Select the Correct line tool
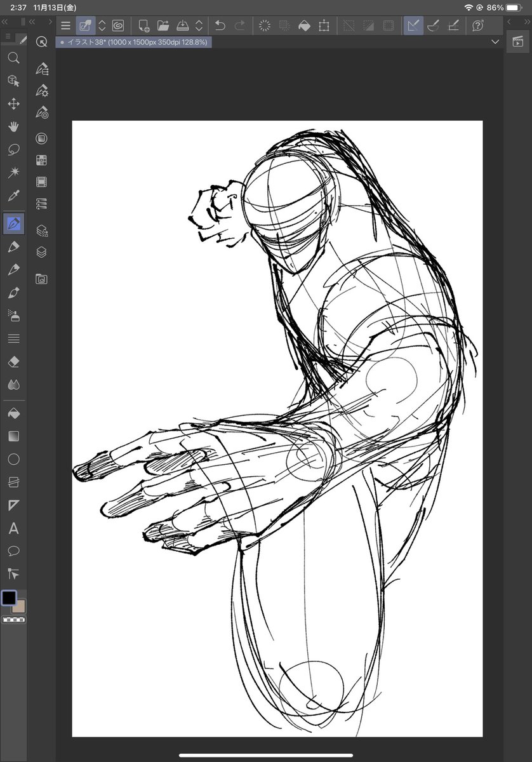The image size is (532, 762). tap(13, 573)
